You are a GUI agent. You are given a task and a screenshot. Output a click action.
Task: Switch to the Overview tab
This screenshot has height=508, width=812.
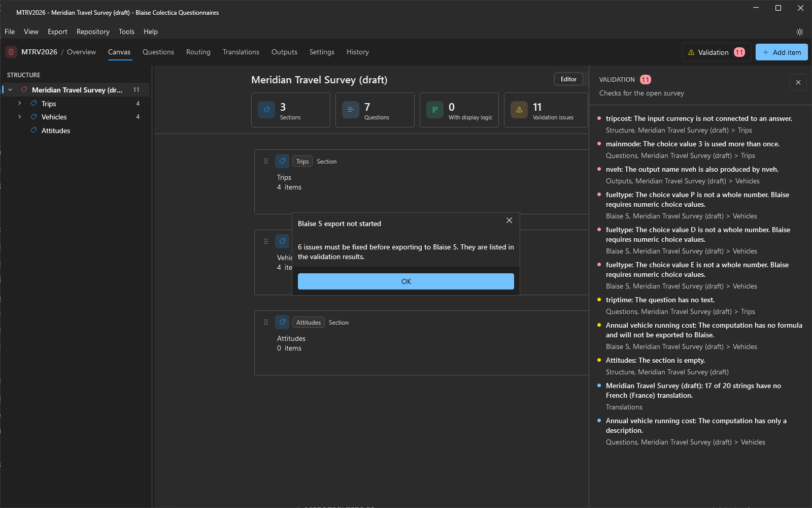click(x=81, y=52)
